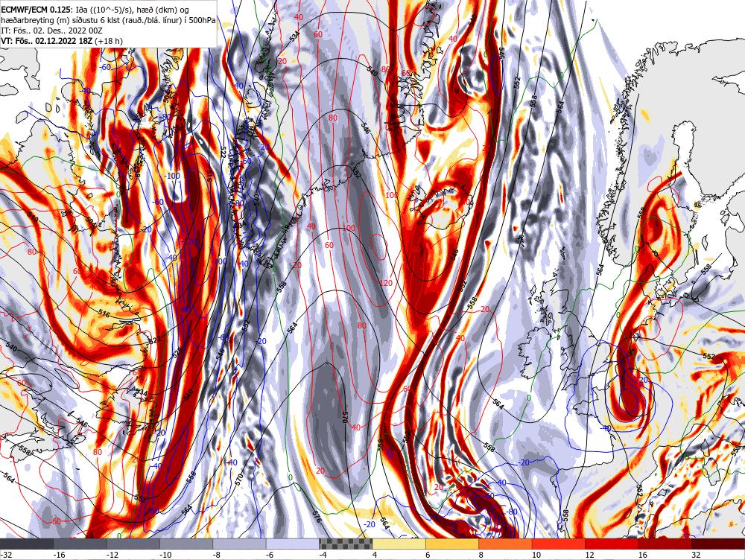
Task: Pick the lavender swatch between -8 and -6
Action: (239, 544)
